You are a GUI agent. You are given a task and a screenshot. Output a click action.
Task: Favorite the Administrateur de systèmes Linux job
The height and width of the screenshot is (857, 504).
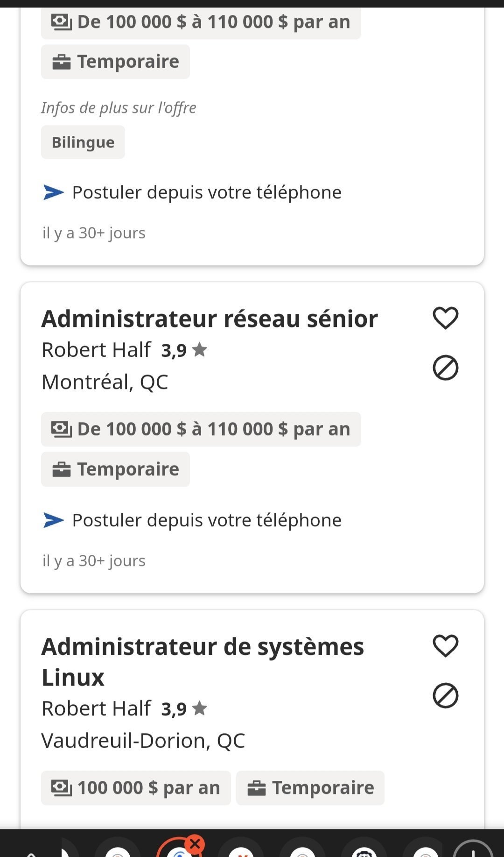(x=445, y=646)
